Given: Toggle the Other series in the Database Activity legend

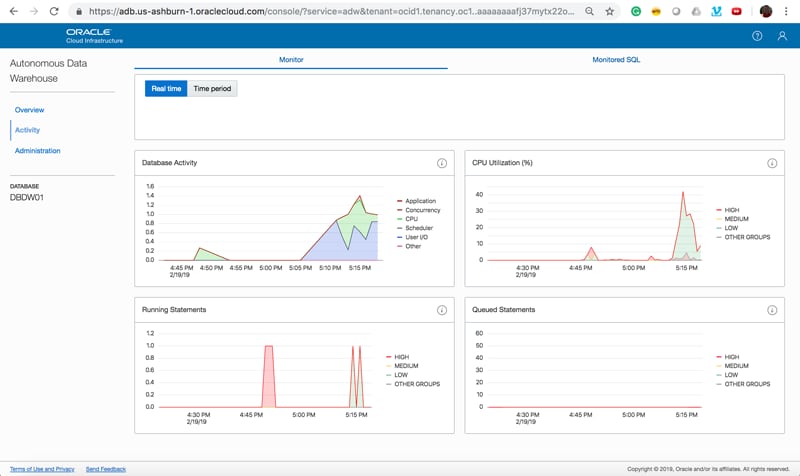Looking at the screenshot, I should tap(409, 246).
